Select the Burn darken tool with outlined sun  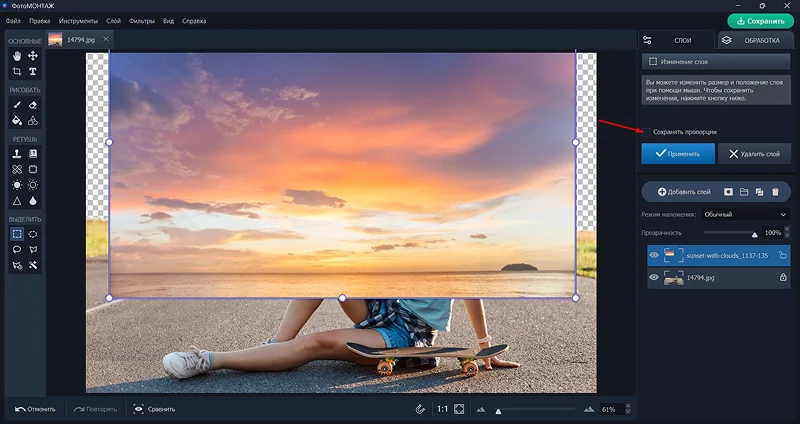33,185
